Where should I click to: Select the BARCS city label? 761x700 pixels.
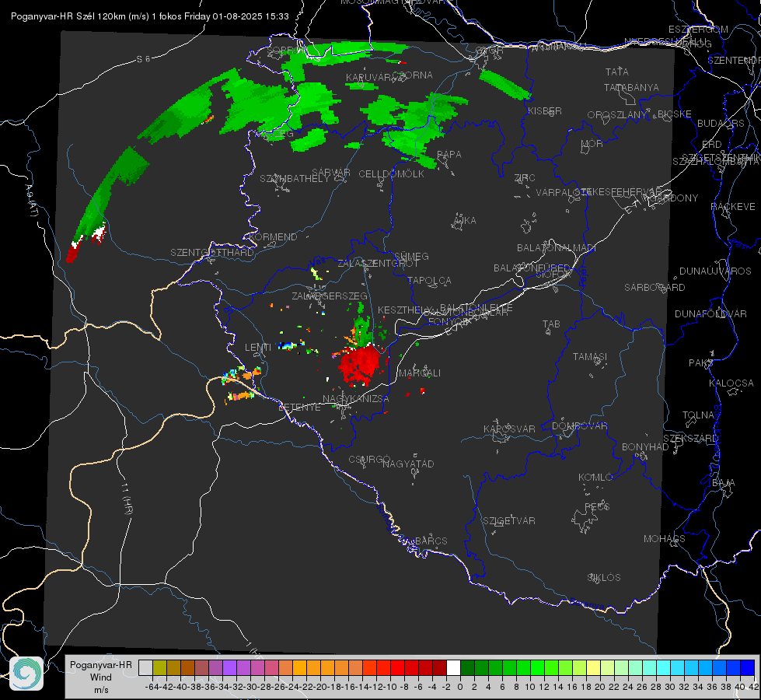431,541
